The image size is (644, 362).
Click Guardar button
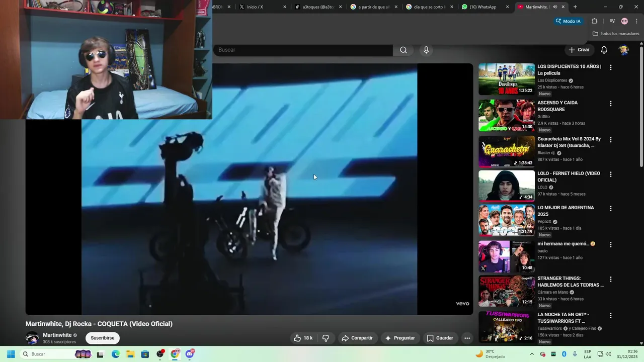[x=440, y=338]
